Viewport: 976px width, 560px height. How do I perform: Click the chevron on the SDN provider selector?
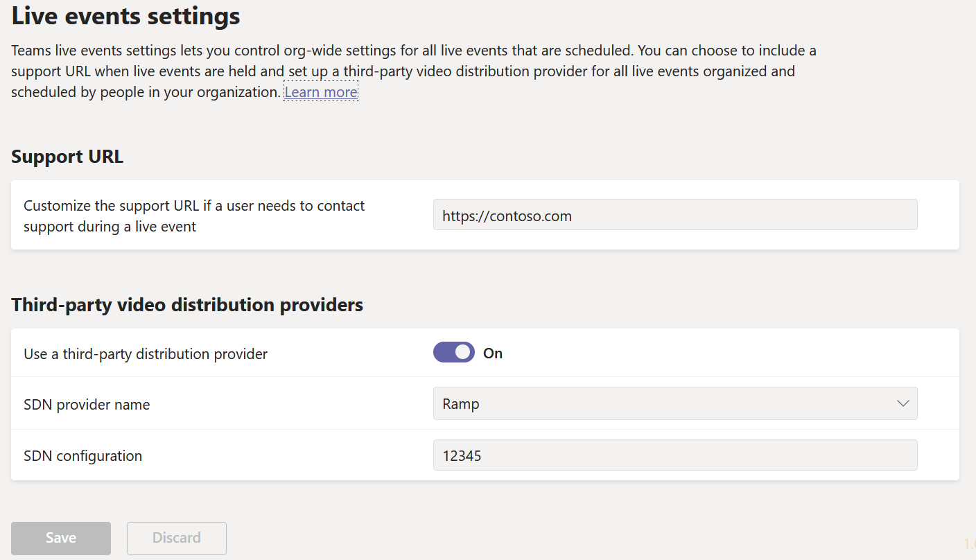(903, 403)
